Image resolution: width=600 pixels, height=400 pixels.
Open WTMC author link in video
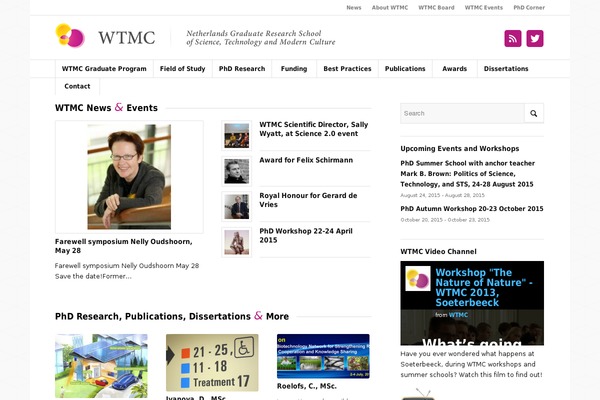(458, 315)
